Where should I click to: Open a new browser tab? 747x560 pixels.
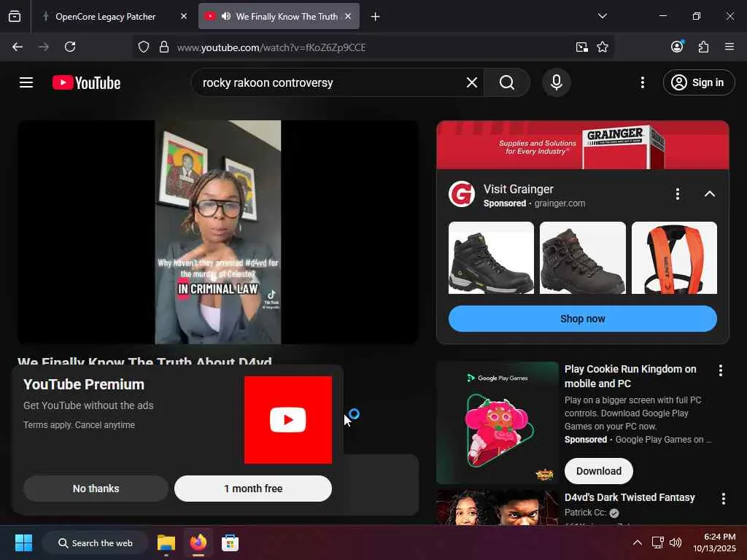(x=376, y=17)
